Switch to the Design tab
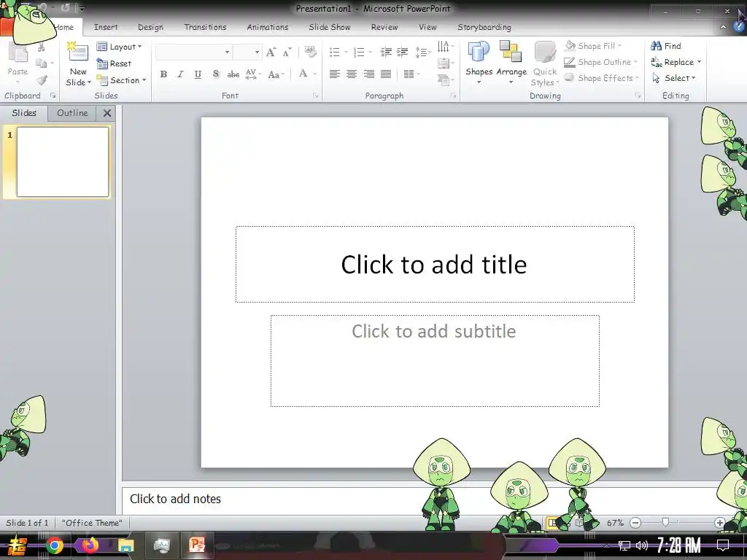Screen dimensions: 747x560 (x=150, y=27)
